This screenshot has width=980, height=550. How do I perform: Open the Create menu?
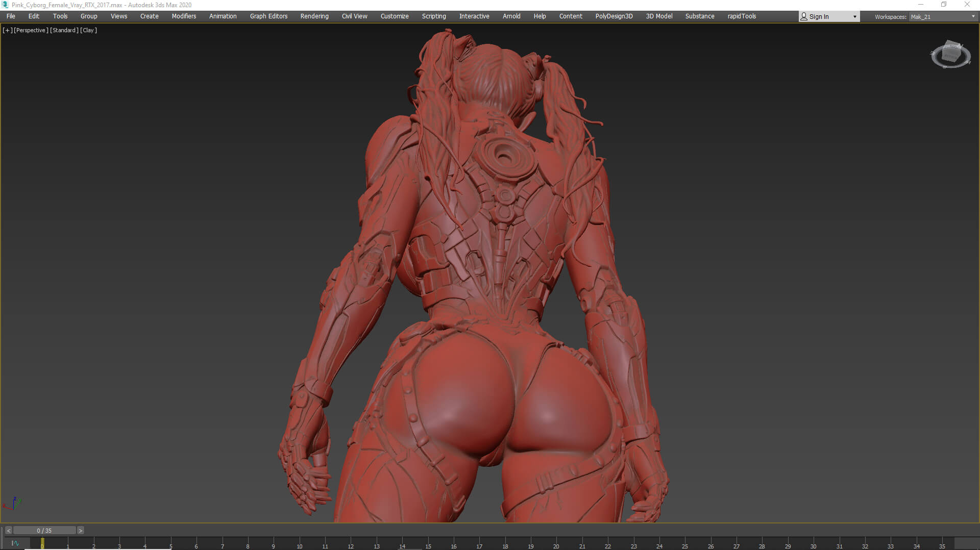coord(150,16)
